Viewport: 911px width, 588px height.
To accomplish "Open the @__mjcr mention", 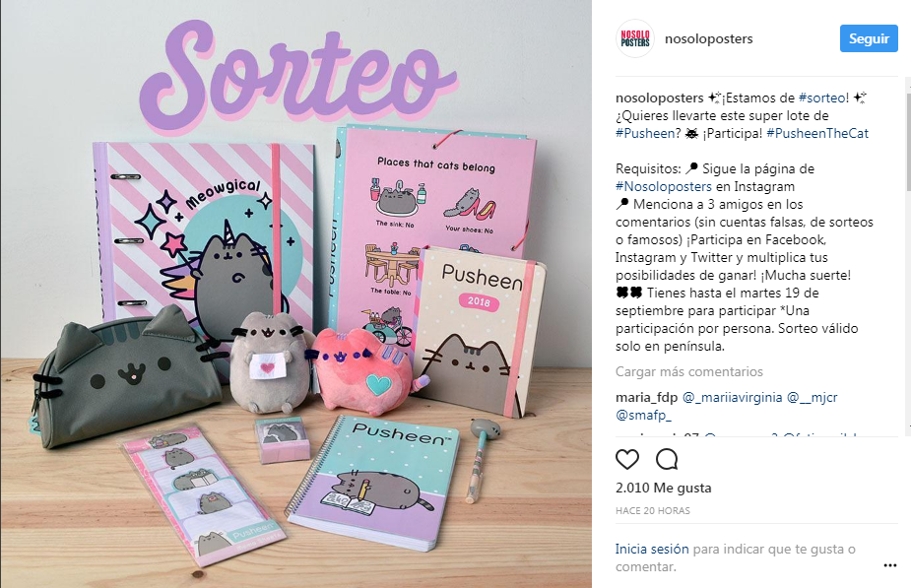I will tap(813, 398).
